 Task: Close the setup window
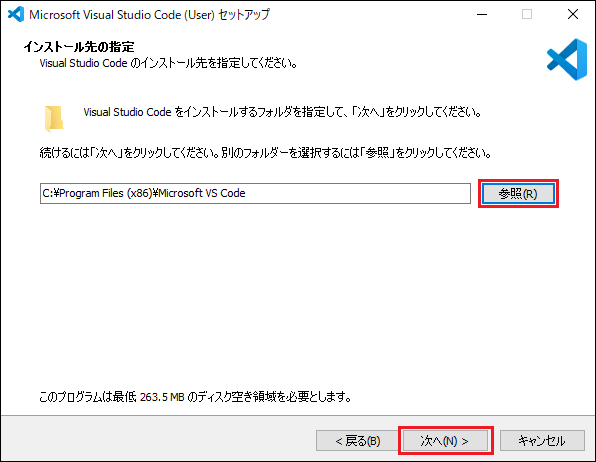[572, 14]
